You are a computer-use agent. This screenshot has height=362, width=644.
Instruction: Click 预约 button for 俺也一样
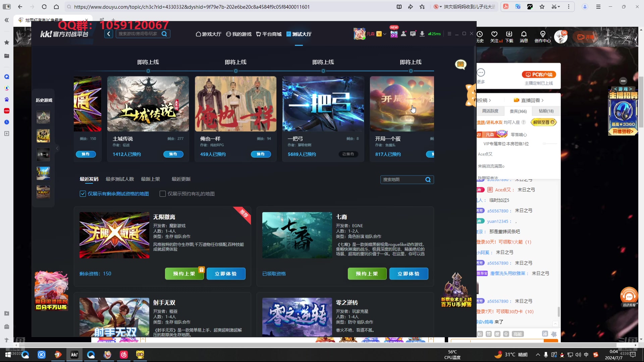pyautogui.click(x=261, y=154)
